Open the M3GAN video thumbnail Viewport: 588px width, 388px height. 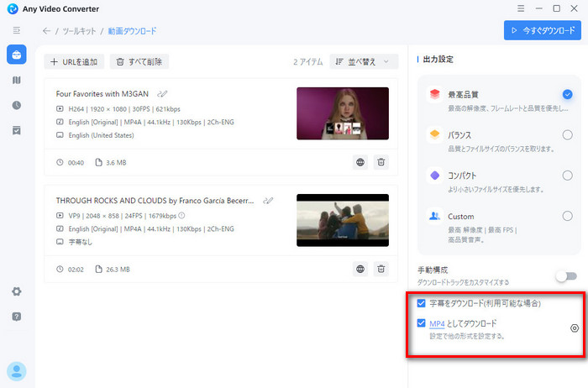(x=343, y=113)
